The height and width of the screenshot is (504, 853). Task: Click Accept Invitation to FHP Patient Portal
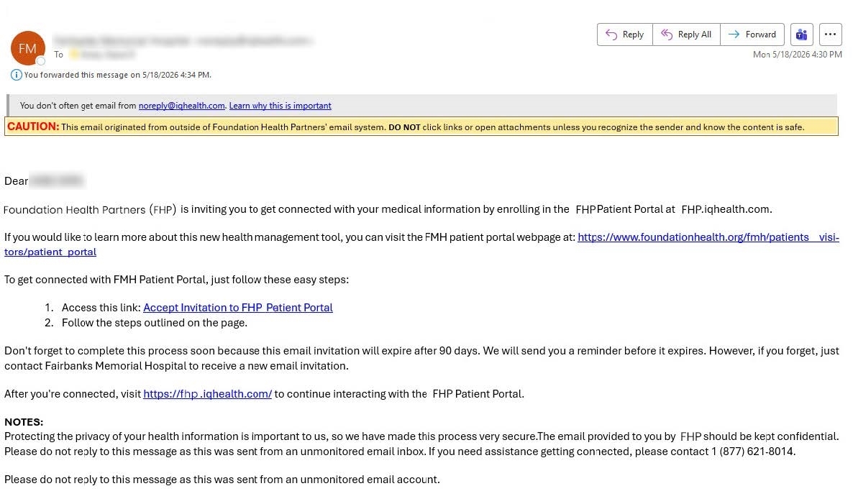238,308
